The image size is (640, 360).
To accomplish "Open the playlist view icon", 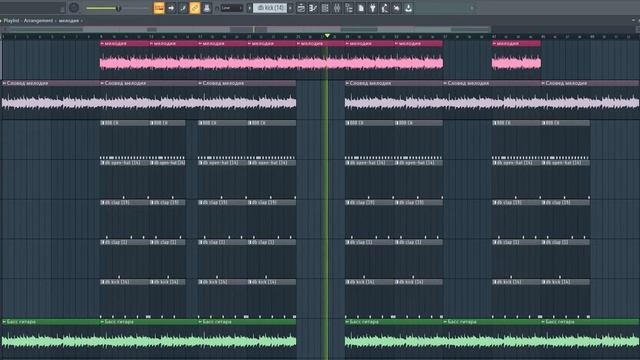I will (x=301, y=8).
